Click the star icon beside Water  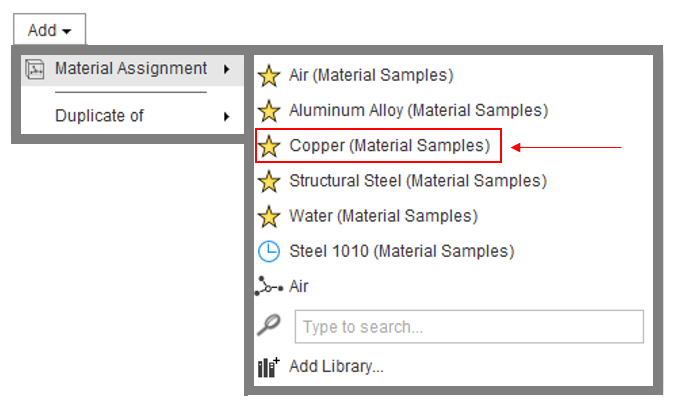(x=269, y=217)
